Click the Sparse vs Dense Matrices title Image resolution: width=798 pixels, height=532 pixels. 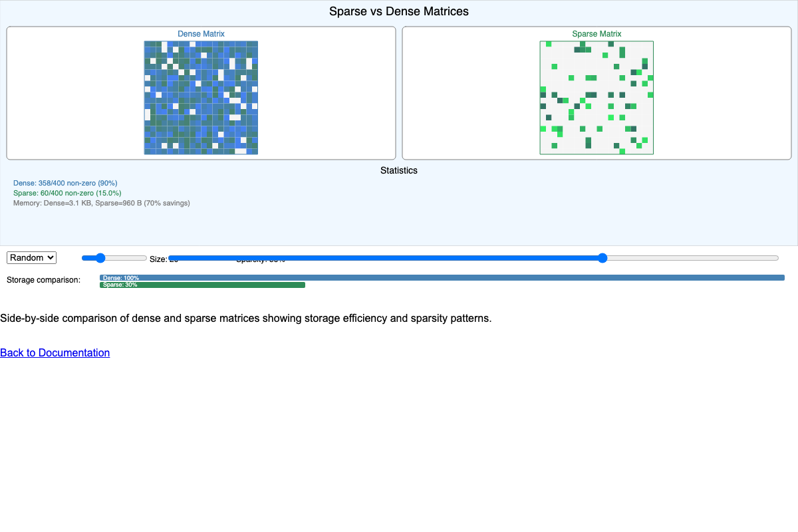pos(398,11)
